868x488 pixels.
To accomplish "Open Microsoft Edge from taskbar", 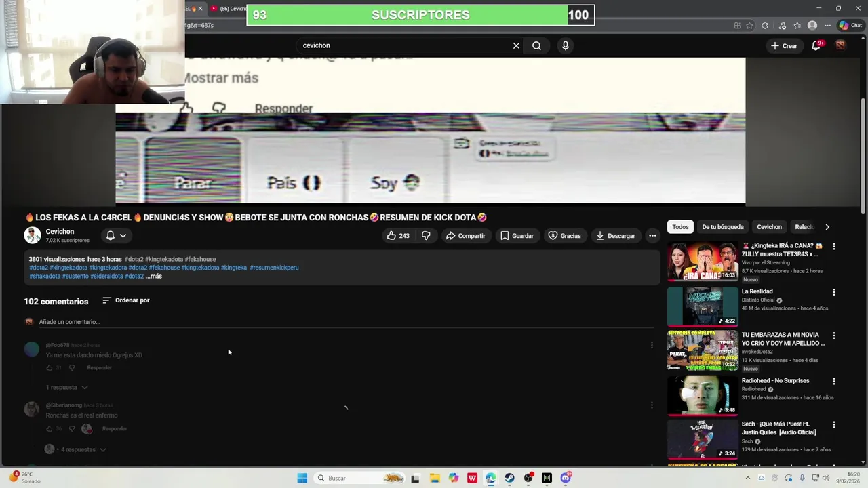I will [491, 478].
